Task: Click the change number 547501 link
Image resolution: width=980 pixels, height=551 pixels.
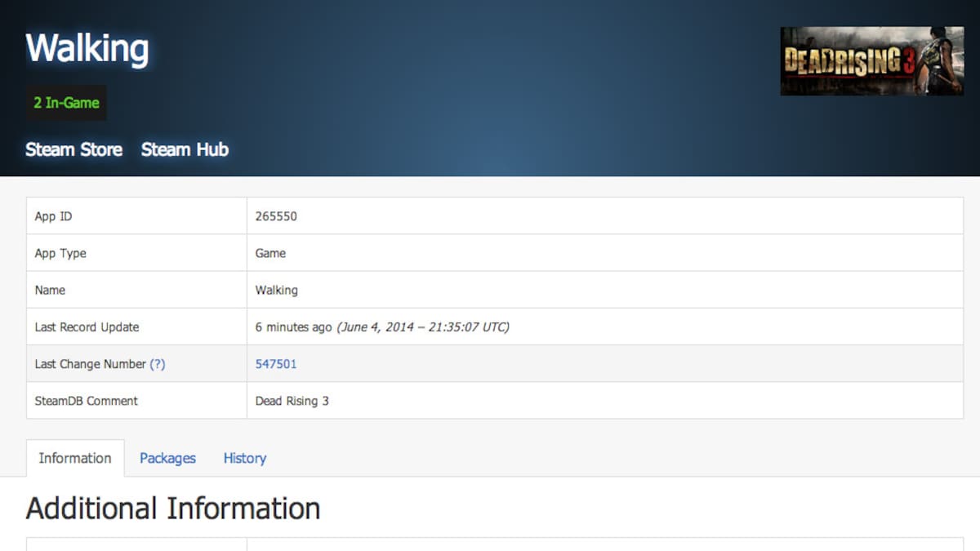Action: click(x=276, y=364)
